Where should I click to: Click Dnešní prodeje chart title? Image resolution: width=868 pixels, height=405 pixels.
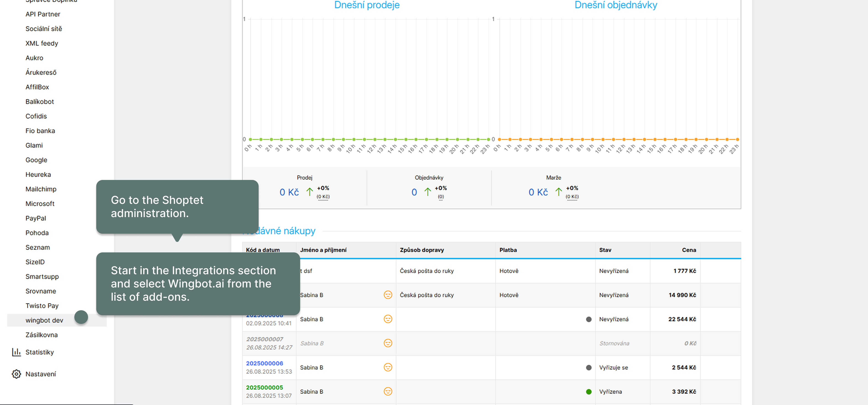367,5
